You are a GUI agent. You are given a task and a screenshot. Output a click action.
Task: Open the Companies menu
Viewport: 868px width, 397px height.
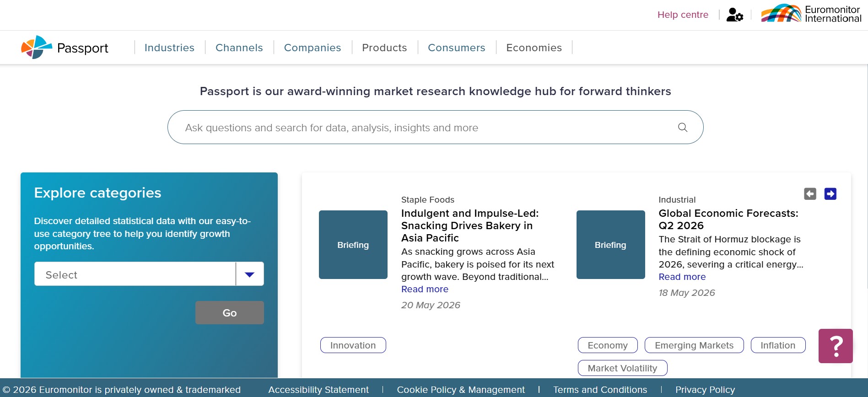(x=313, y=48)
